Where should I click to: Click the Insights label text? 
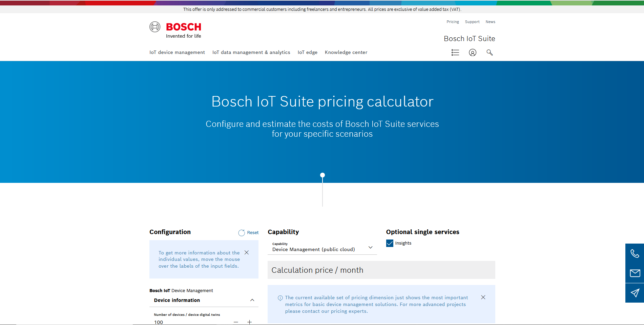click(x=403, y=243)
